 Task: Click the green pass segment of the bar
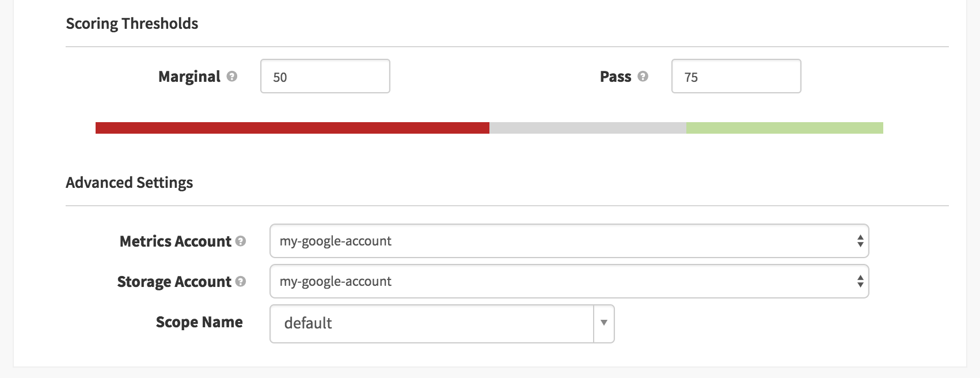coord(785,128)
